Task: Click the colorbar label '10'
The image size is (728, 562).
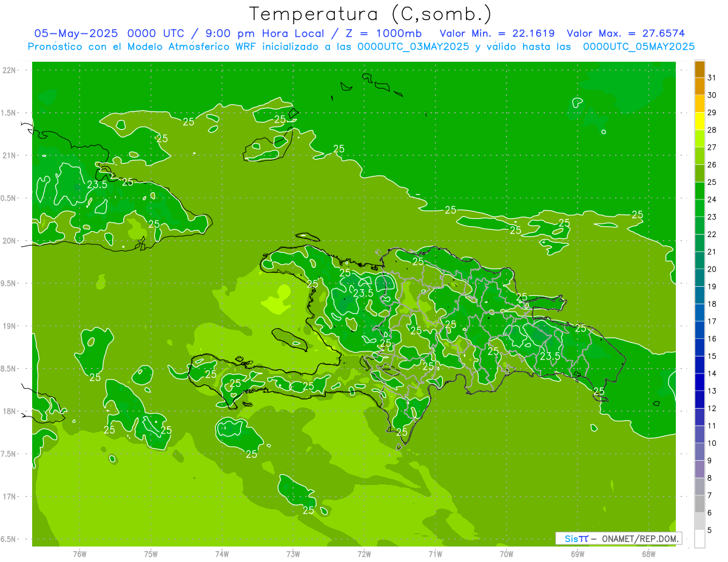Action: point(712,443)
